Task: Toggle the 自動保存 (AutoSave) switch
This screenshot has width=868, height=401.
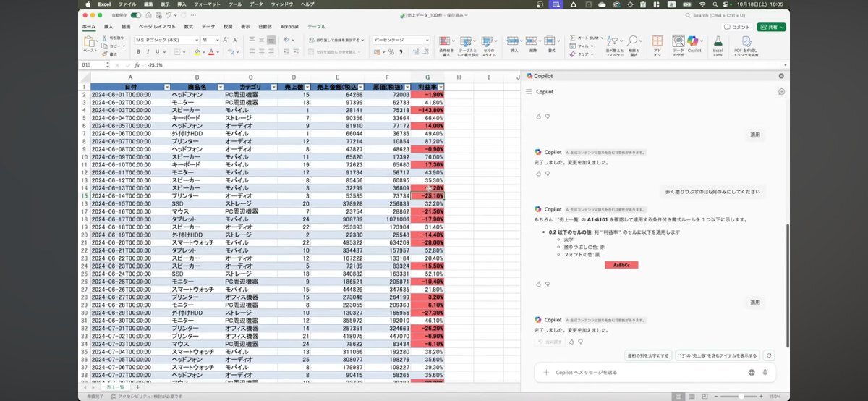Action: tap(135, 15)
